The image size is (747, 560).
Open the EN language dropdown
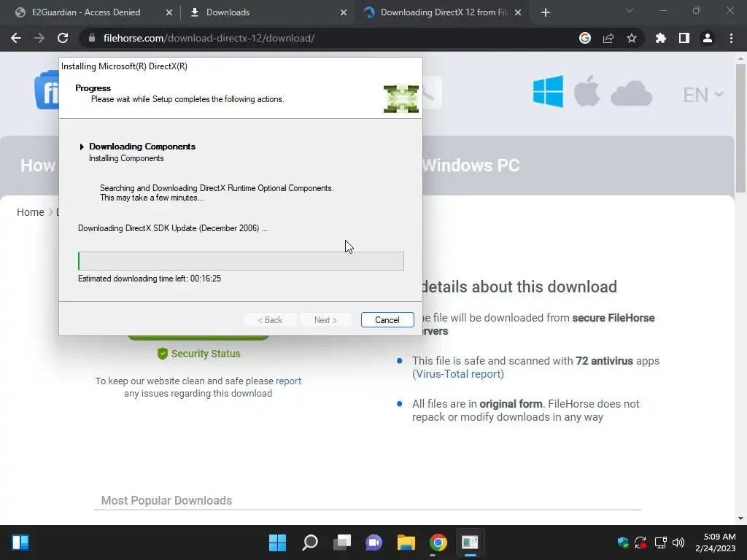(x=703, y=95)
